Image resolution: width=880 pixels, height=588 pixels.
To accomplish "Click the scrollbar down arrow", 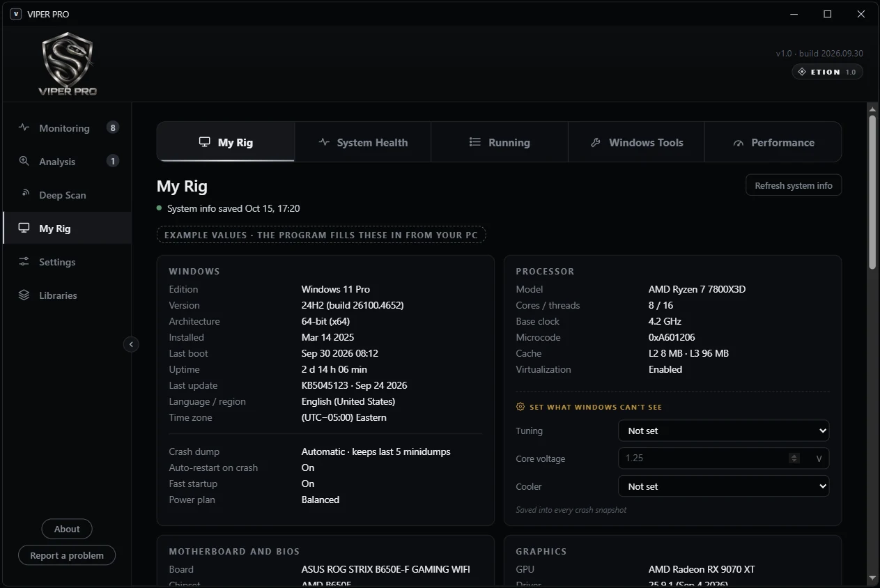I will tap(872, 578).
